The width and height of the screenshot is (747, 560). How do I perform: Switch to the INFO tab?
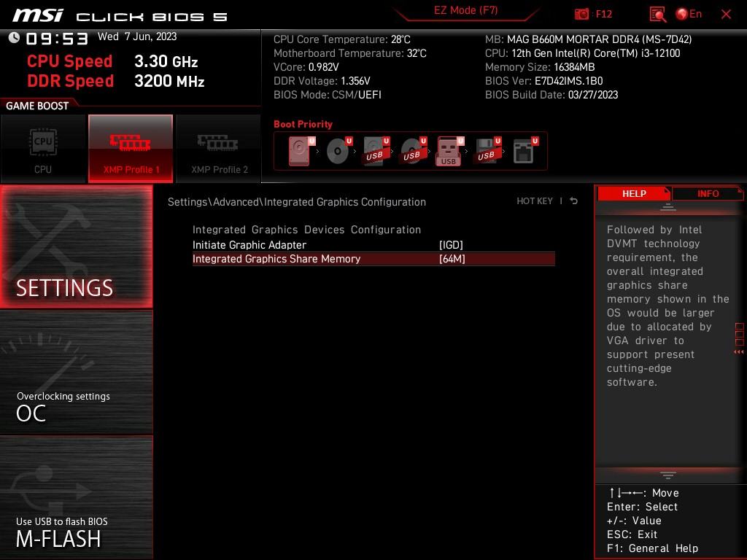[x=708, y=193]
